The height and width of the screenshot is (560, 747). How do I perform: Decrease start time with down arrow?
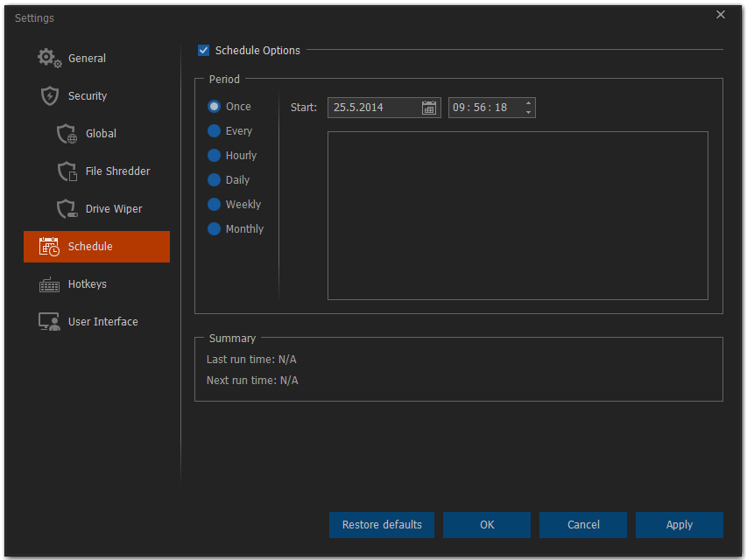528,112
